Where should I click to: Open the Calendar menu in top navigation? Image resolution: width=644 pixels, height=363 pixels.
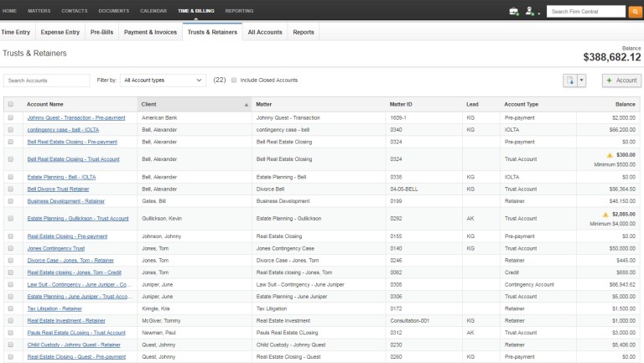(x=153, y=10)
